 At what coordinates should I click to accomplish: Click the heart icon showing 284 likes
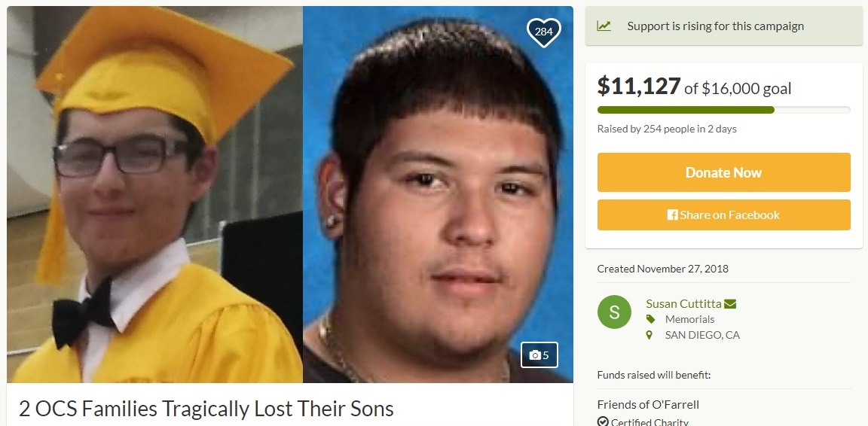tap(543, 32)
